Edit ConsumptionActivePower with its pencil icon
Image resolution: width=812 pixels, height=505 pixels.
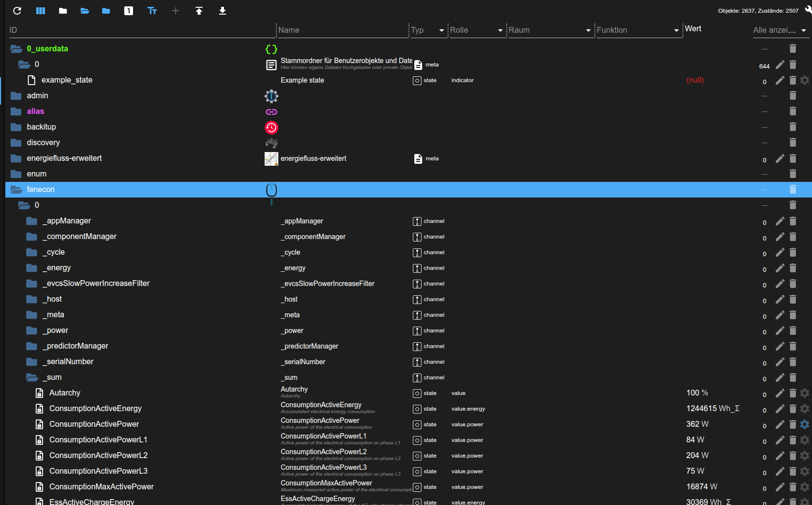point(780,424)
